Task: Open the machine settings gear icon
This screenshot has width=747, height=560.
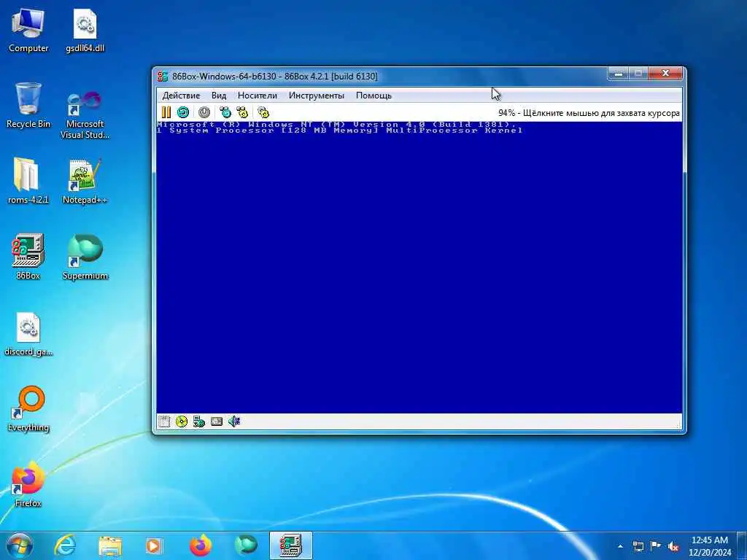Action: [263, 112]
